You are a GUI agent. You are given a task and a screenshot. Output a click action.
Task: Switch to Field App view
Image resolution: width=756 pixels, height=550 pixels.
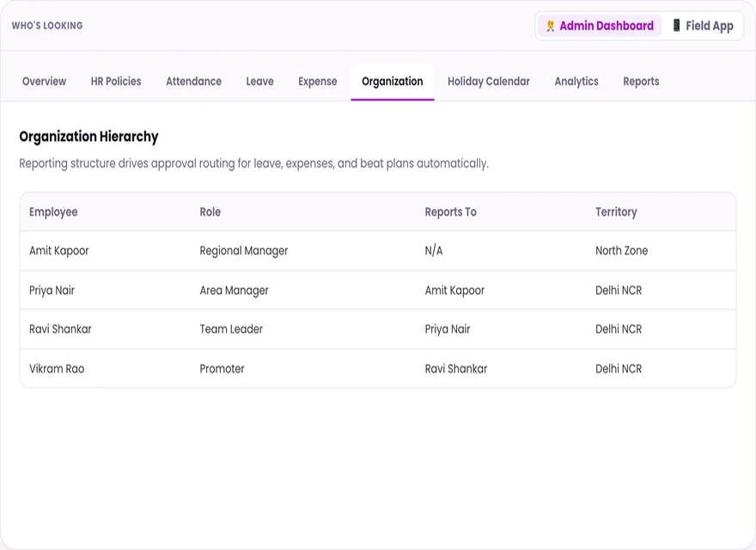(703, 26)
